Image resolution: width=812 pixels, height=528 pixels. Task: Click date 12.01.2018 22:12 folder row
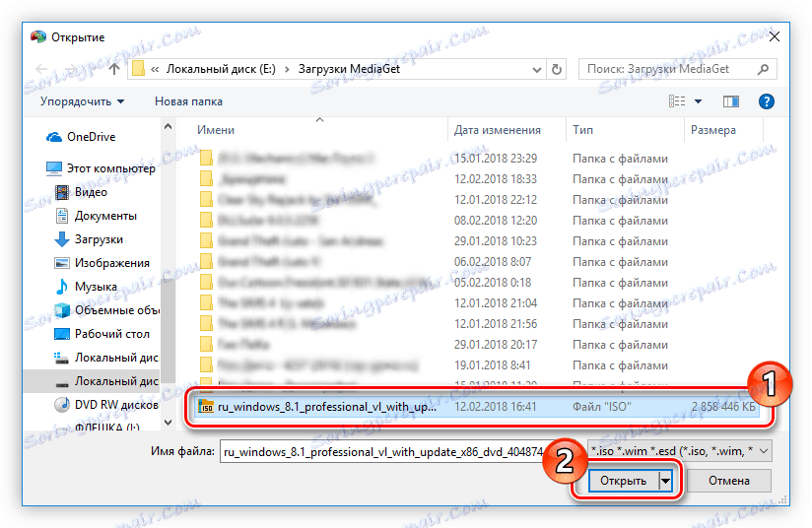tap(477, 200)
